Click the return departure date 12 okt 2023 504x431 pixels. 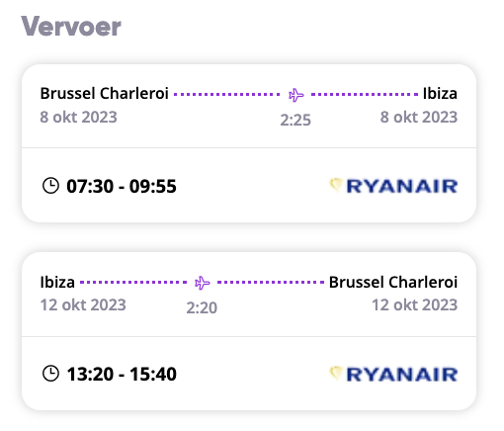tap(83, 304)
